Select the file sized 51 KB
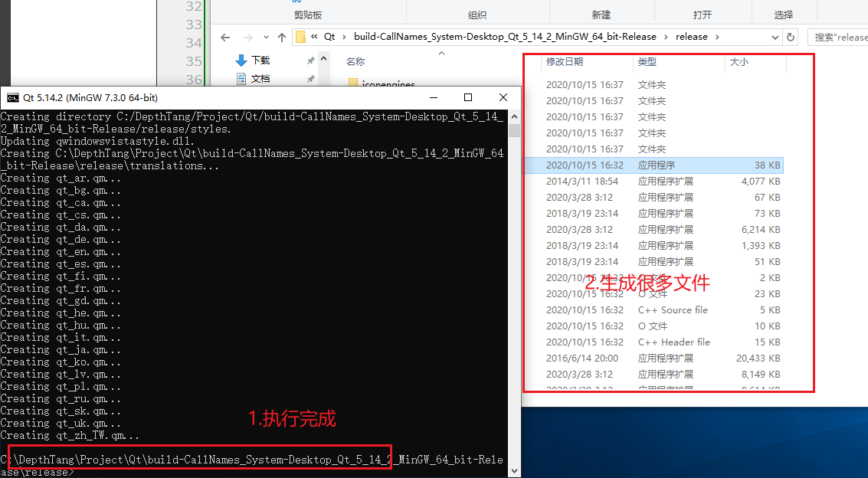 pos(653,261)
